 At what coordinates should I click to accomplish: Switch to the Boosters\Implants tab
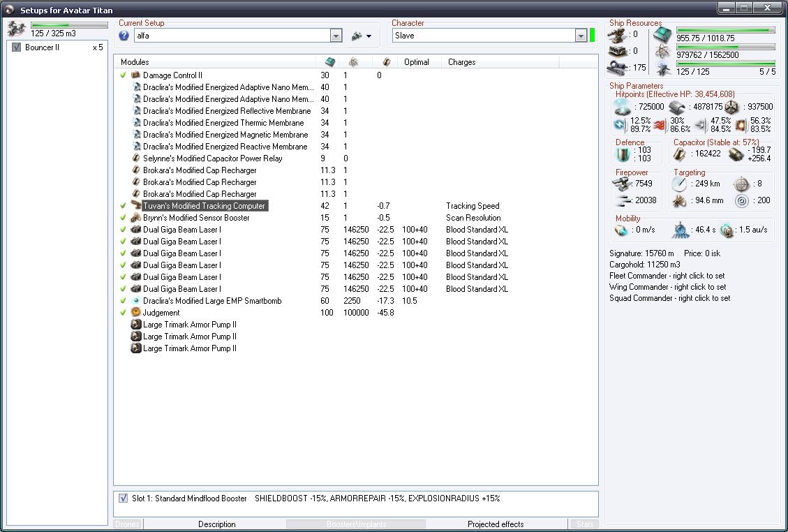coord(356,524)
